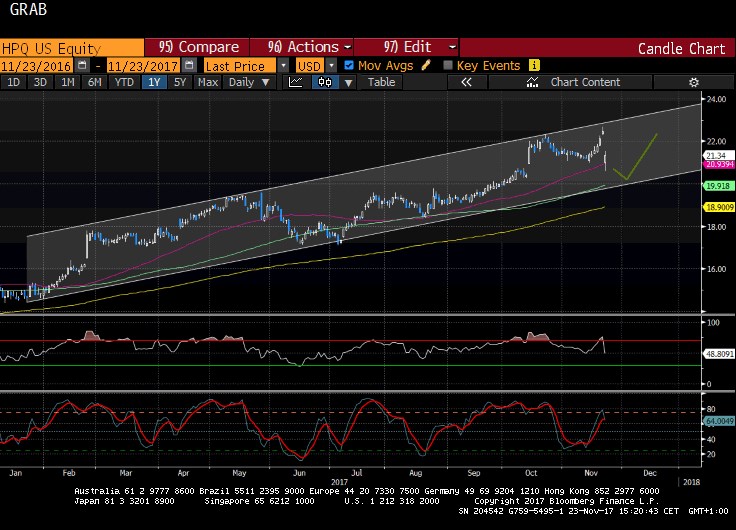Click the Oct month axis label
The image size is (736, 530).
point(531,473)
